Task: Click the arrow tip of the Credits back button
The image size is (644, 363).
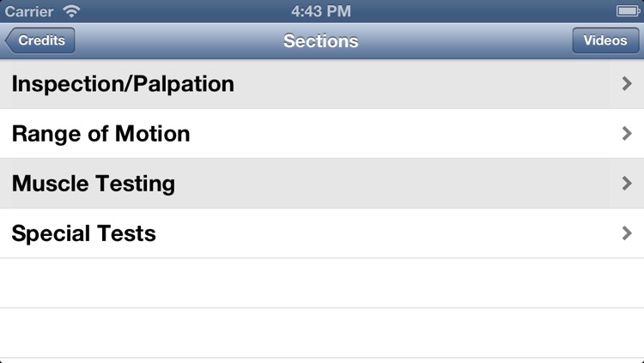Action: tap(9, 40)
